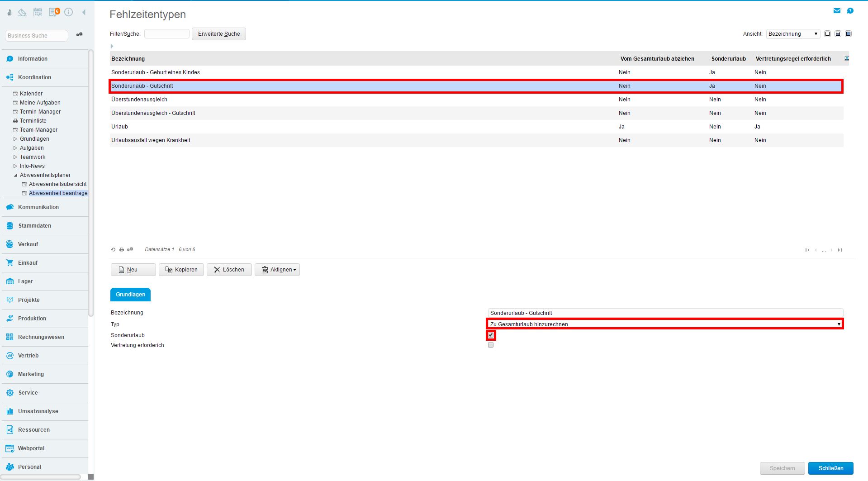The height and width of the screenshot is (481, 868).
Task: Create a new record with Neu
Action: (x=133, y=270)
